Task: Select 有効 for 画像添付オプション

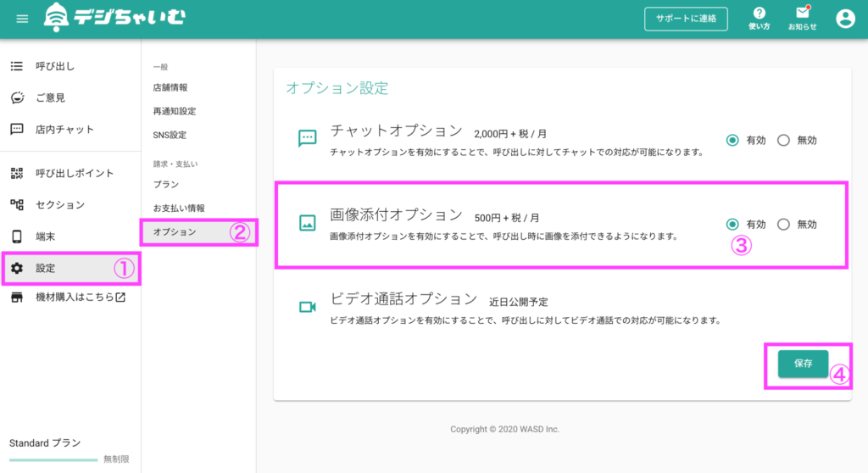Action: [732, 225]
